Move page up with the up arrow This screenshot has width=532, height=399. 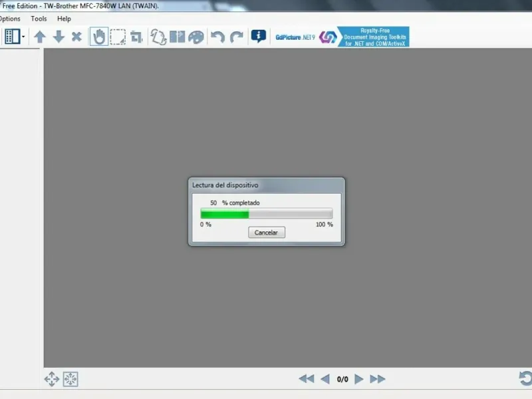40,37
